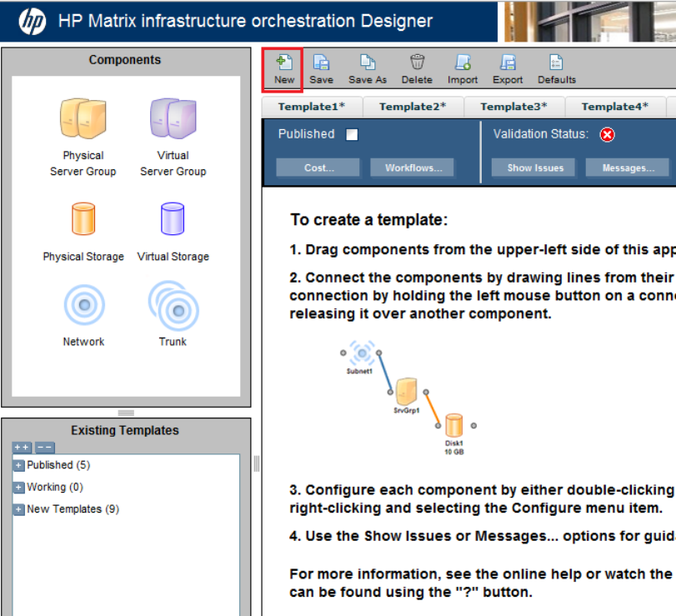This screenshot has width=676, height=616.
Task: Click the Show Issues button
Action: tap(535, 168)
